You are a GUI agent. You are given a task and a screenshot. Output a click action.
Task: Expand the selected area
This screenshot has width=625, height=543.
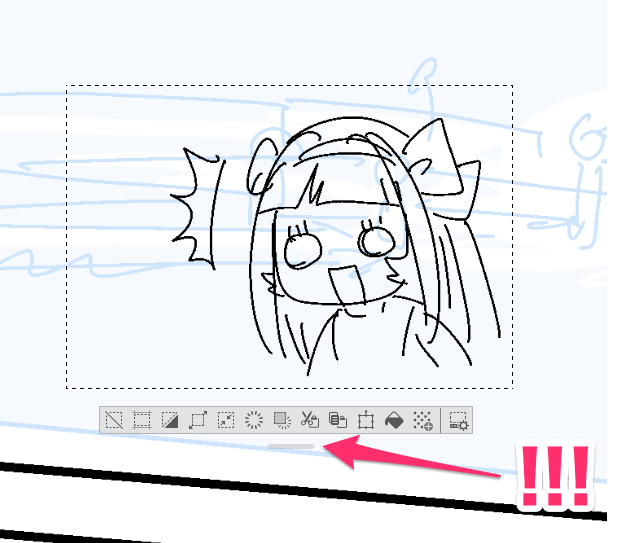point(198,420)
